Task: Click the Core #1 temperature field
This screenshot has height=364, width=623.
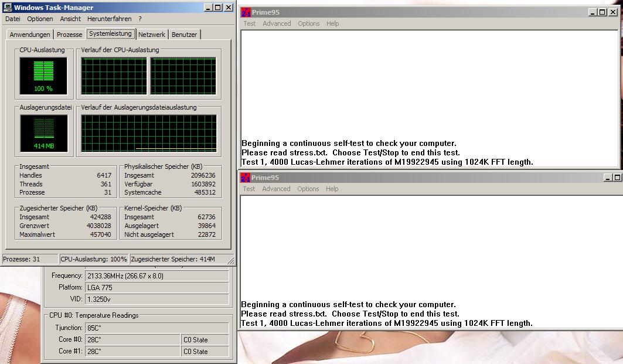Action: [132, 351]
